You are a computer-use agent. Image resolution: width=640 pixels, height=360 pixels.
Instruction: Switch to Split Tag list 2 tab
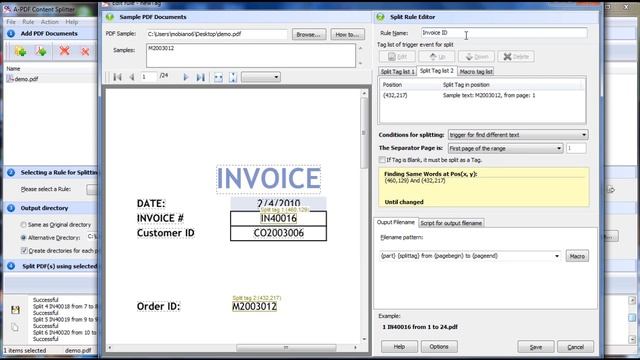(x=437, y=71)
